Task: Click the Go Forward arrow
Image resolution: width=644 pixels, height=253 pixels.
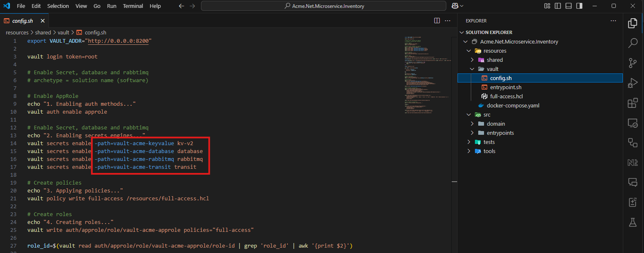Action: pos(192,6)
